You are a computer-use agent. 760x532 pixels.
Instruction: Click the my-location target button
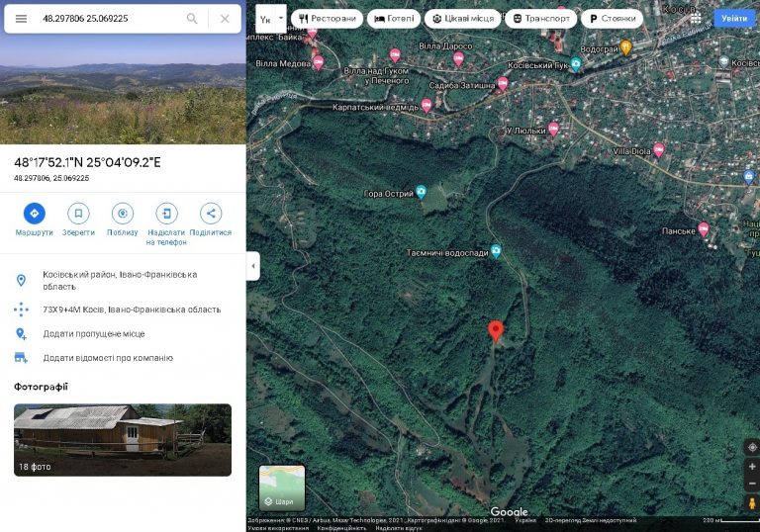[752, 447]
